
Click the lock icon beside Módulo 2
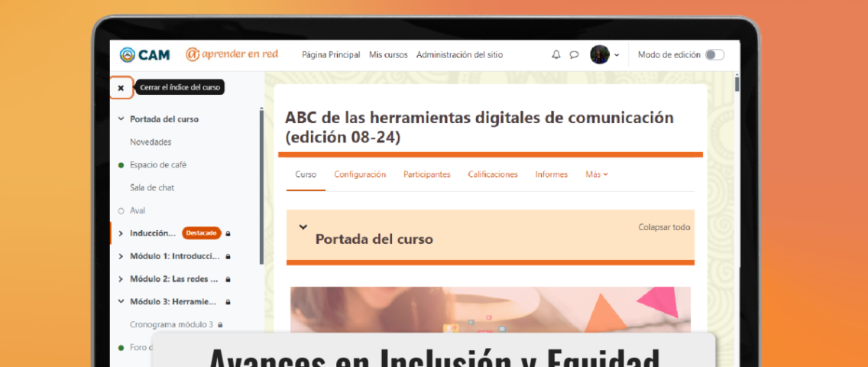[228, 280]
